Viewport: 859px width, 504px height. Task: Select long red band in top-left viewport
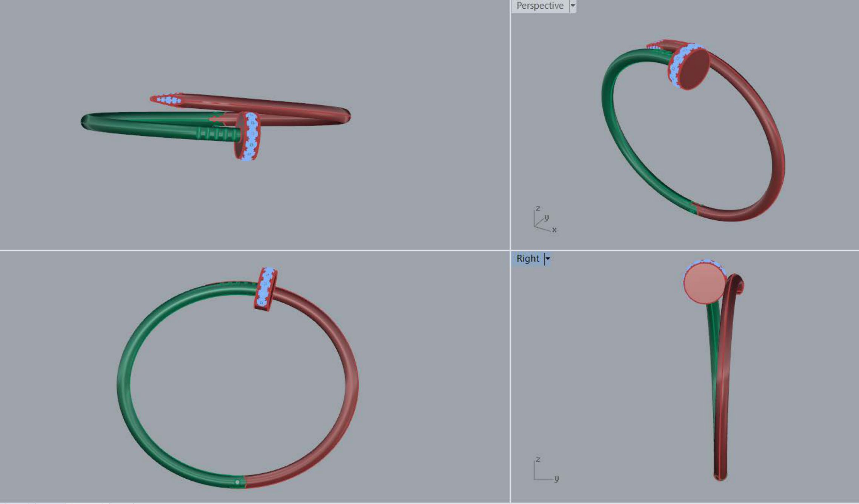[x=264, y=108]
